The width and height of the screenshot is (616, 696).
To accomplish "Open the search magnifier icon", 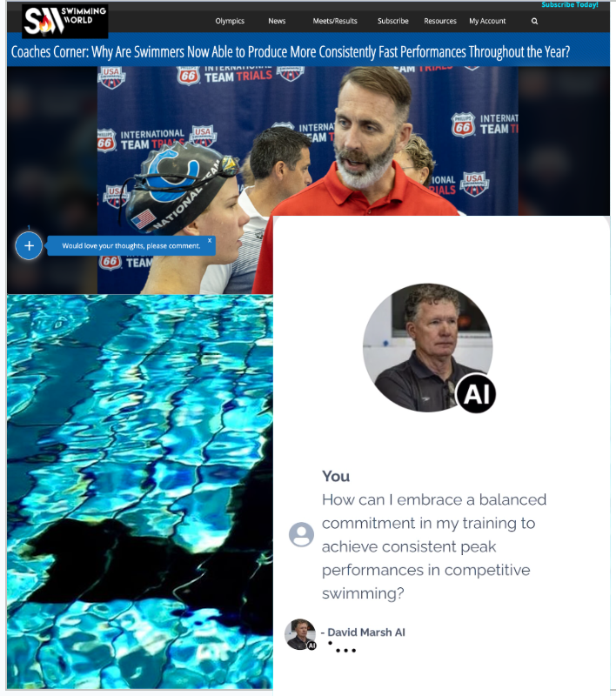I will point(534,21).
